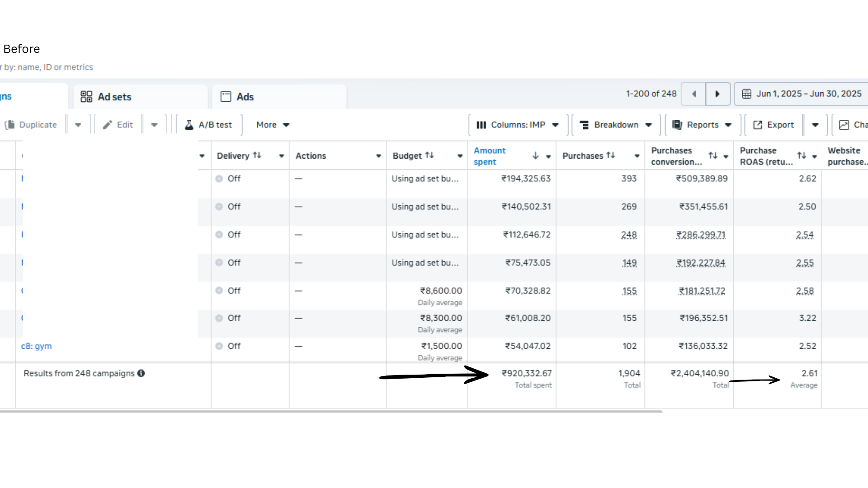The image size is (868, 488).
Task: Click the Purchases column sort icon
Action: click(x=611, y=155)
